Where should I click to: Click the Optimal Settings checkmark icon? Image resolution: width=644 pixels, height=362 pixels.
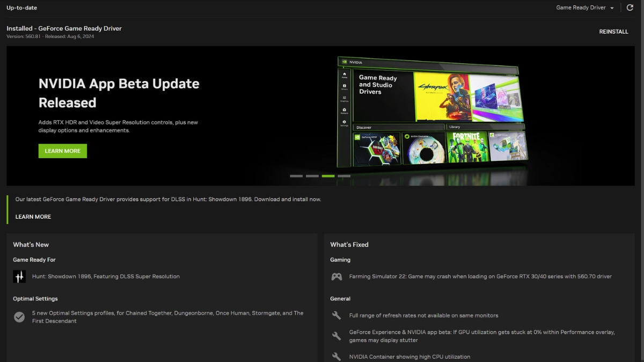point(19,317)
